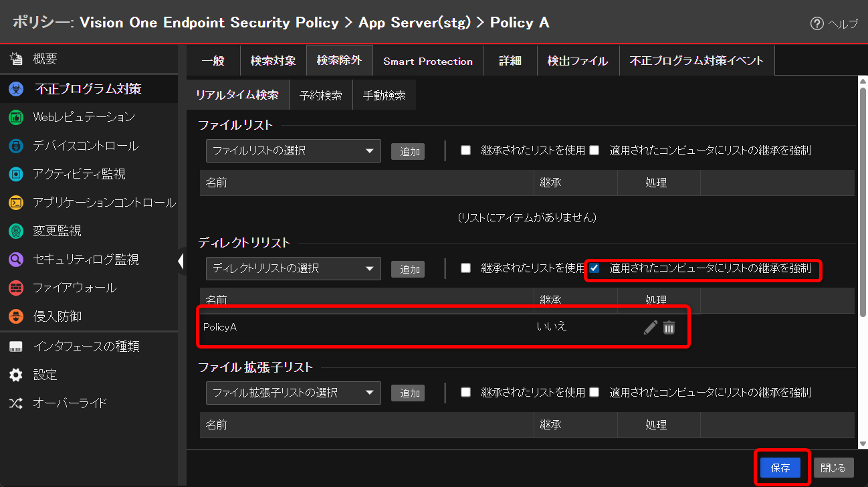The width and height of the screenshot is (868, 487).
Task: Click the 閉じる button
Action: [x=834, y=468]
